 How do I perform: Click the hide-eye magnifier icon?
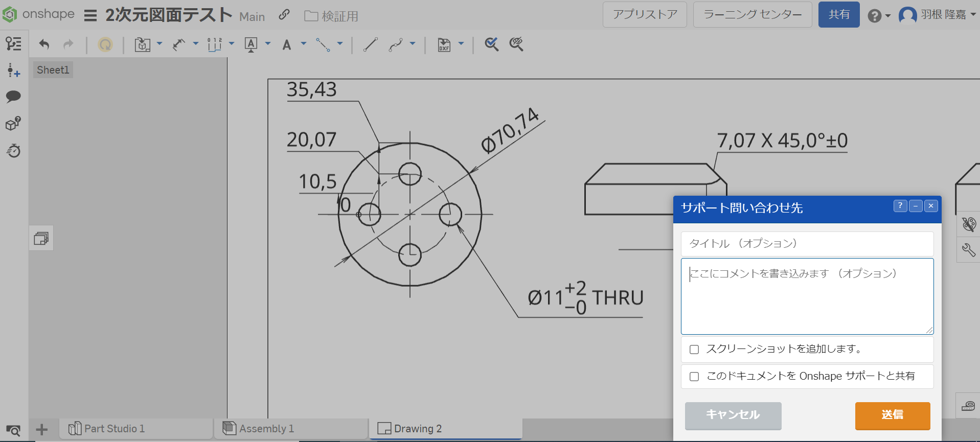click(x=516, y=44)
